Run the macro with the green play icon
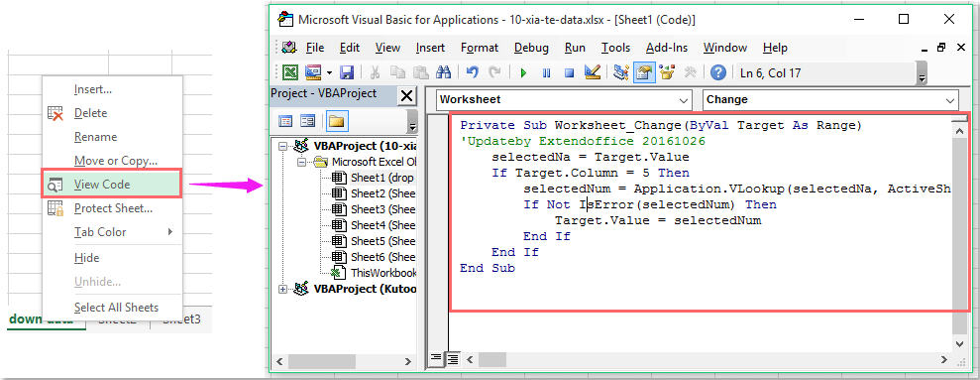 click(524, 73)
